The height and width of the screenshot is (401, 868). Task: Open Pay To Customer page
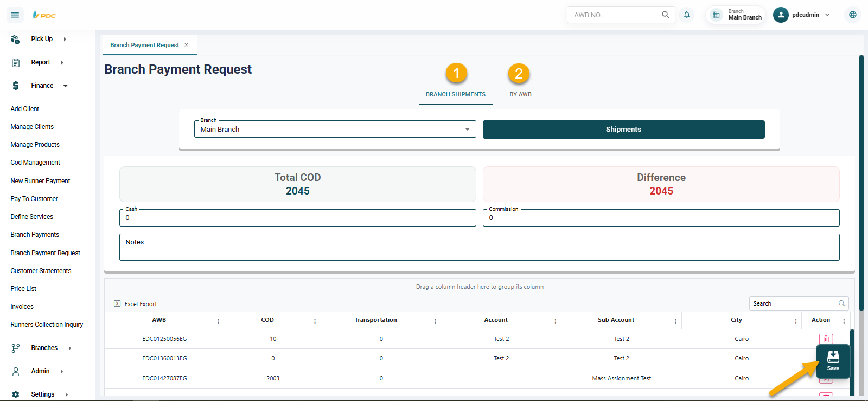pos(34,199)
